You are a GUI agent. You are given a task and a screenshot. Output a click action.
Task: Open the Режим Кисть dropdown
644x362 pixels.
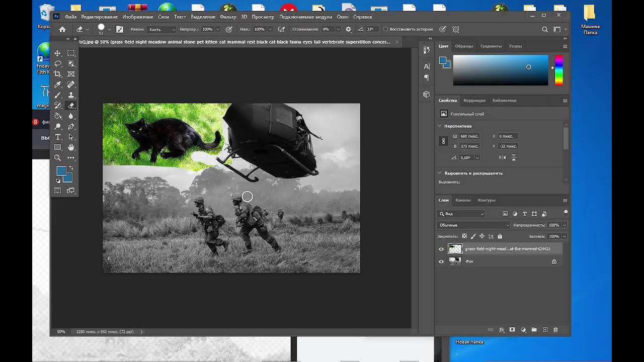(x=162, y=29)
